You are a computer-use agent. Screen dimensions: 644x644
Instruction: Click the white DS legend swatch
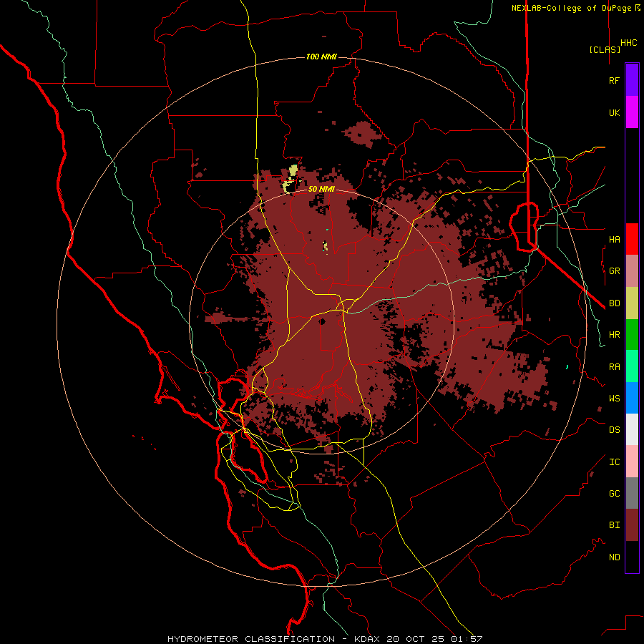[632, 429]
